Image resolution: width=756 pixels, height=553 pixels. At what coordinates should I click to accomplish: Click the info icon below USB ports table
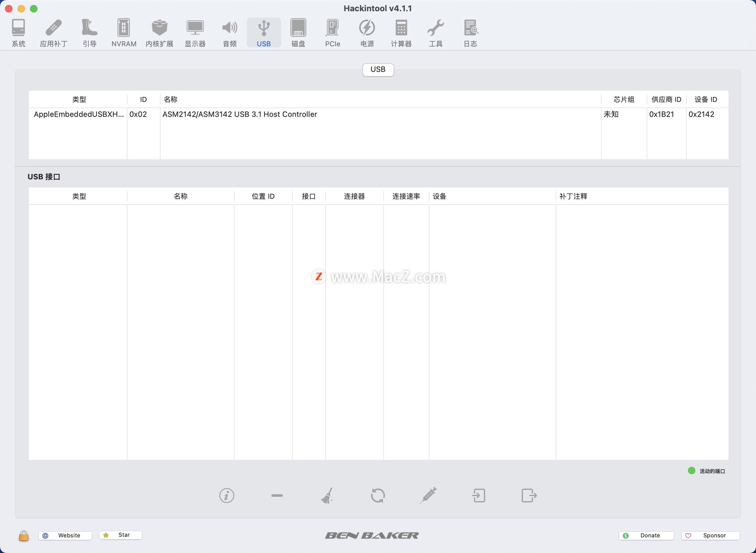226,495
